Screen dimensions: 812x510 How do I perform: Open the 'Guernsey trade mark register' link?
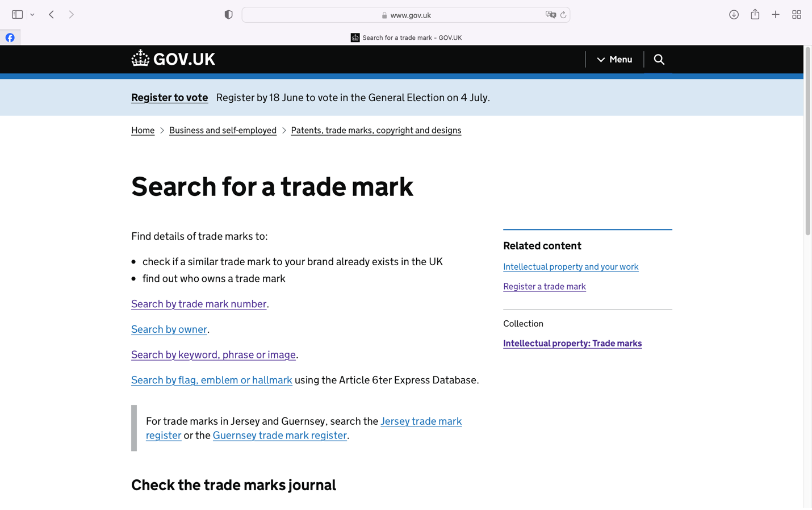coord(280,436)
